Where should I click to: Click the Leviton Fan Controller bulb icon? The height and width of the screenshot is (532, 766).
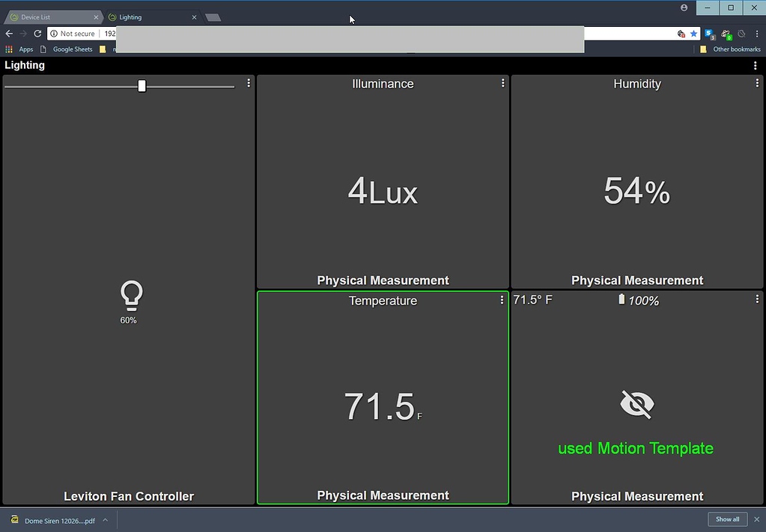130,296
